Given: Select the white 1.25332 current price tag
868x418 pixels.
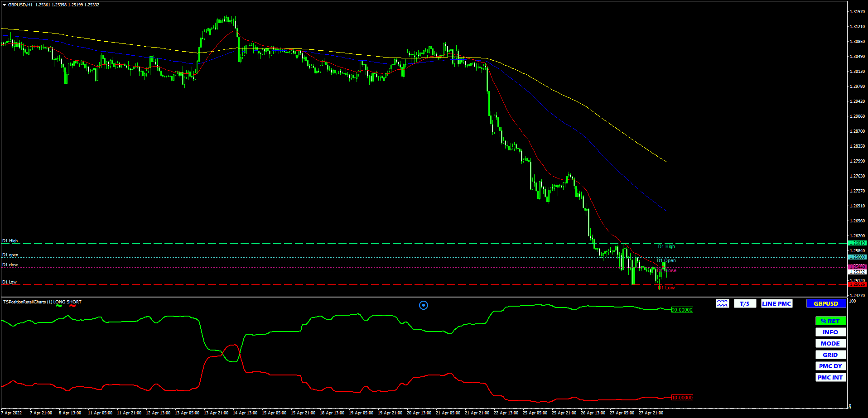Looking at the screenshot, I should [x=857, y=272].
